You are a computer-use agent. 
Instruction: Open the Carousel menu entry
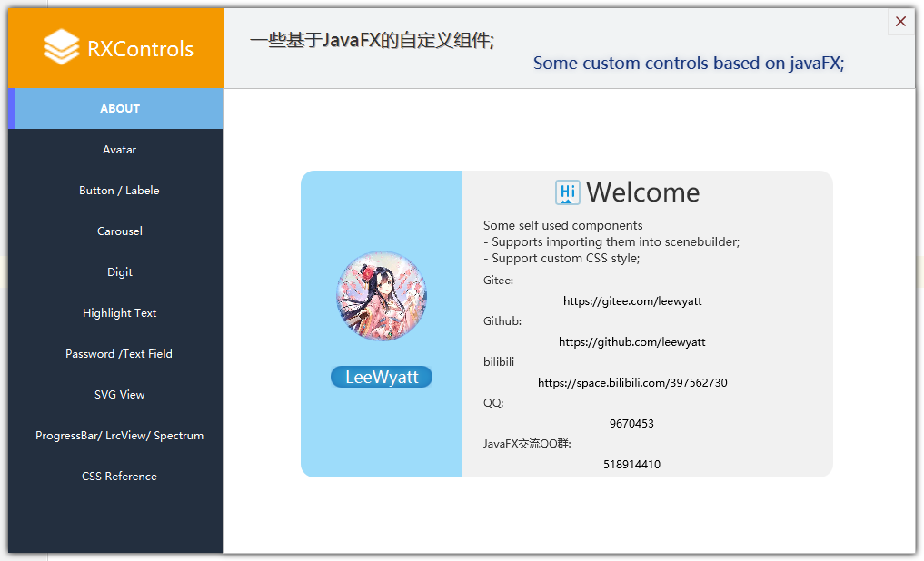tap(119, 231)
